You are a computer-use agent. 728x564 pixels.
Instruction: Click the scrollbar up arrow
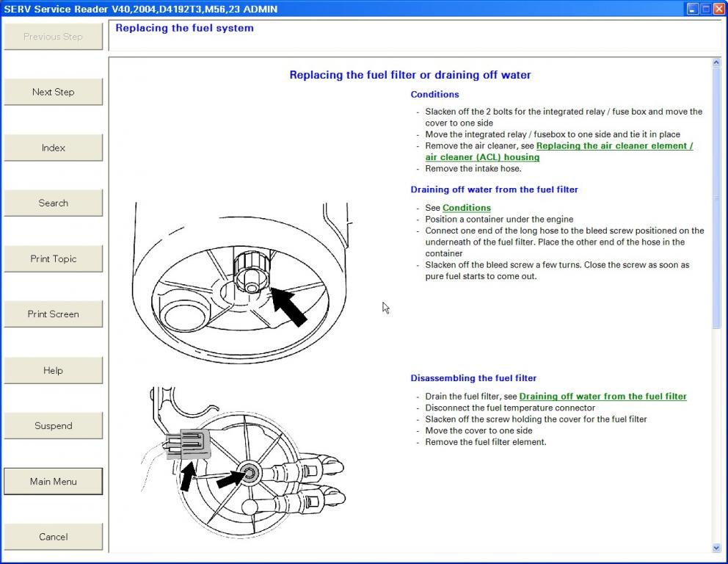point(716,62)
